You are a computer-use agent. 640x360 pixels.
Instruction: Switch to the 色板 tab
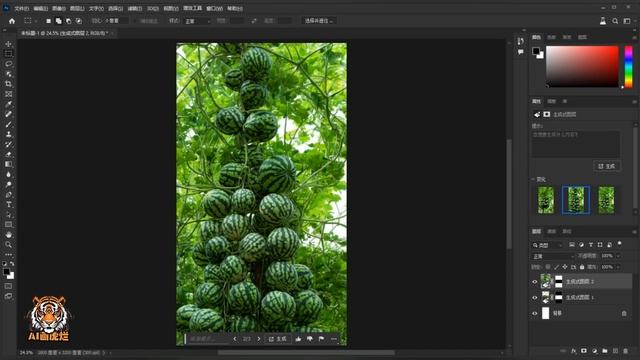551,37
